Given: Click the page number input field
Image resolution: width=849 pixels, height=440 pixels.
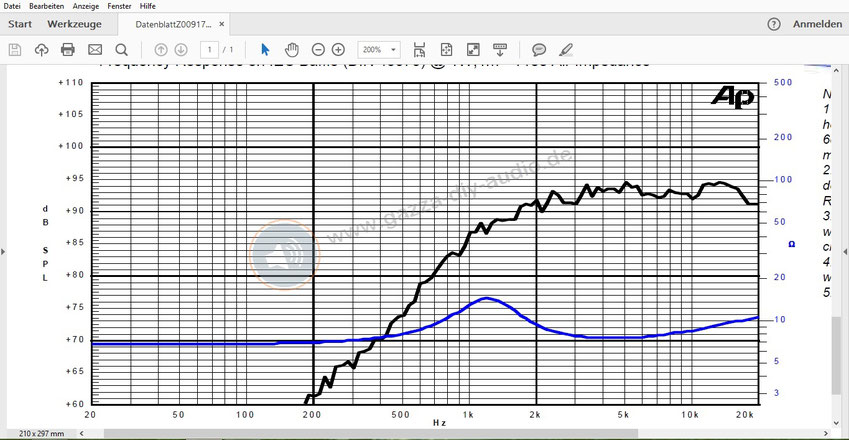Looking at the screenshot, I should coord(210,50).
